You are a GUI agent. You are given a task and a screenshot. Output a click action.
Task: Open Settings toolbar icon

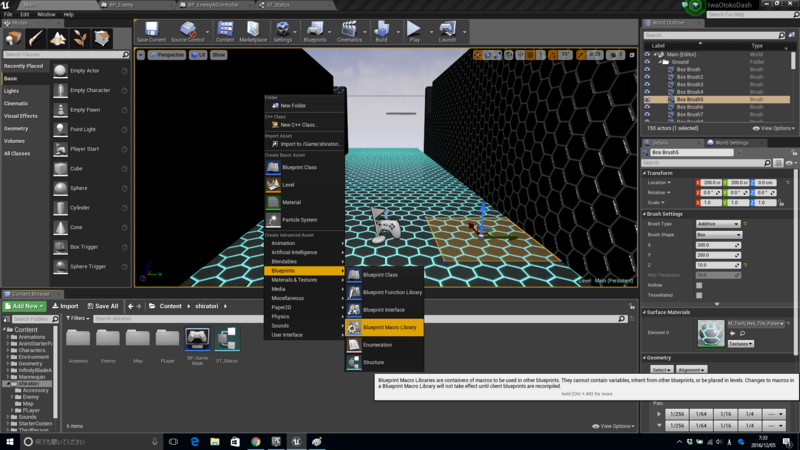tap(283, 32)
